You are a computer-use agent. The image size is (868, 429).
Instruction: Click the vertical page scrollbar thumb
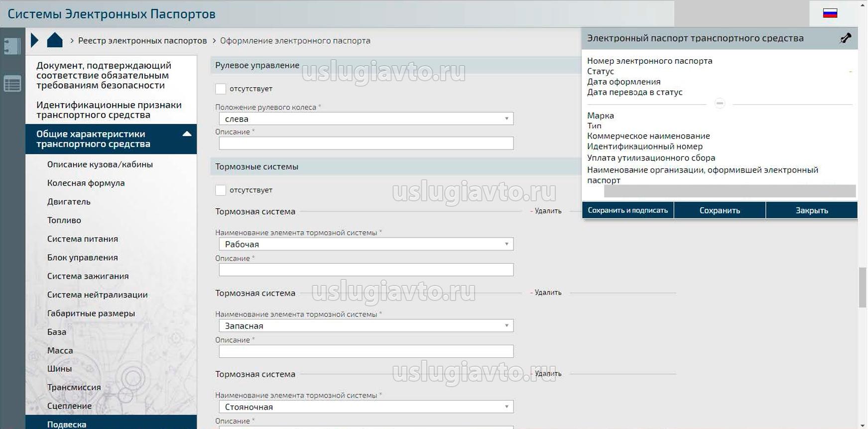click(863, 287)
